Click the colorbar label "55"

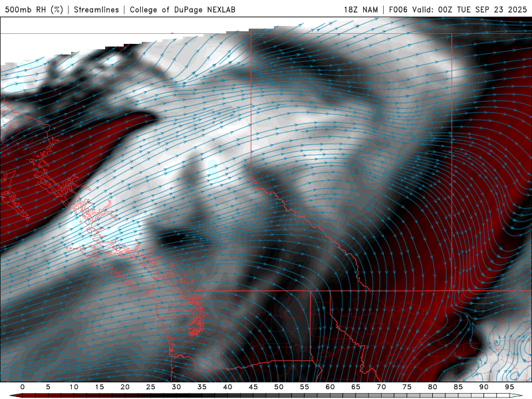click(x=305, y=387)
